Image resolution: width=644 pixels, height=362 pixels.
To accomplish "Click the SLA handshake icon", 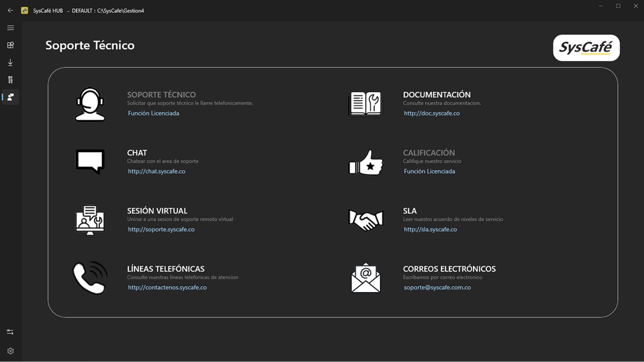I will click(x=366, y=219).
